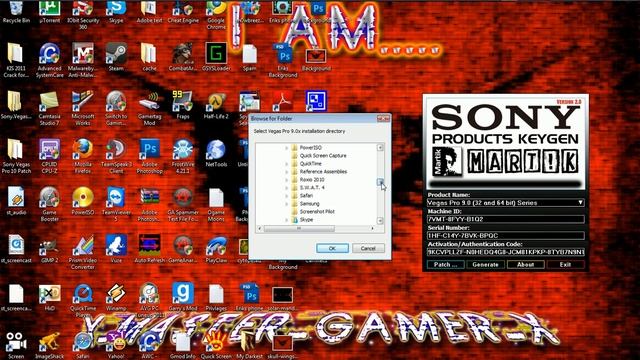
Task: Open the GIMP 2 desktop shortcut
Action: pos(49,249)
